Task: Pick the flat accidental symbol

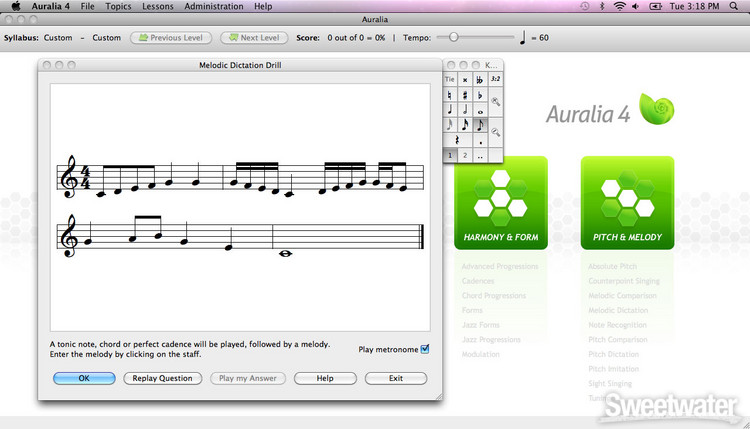Action: 481,94
